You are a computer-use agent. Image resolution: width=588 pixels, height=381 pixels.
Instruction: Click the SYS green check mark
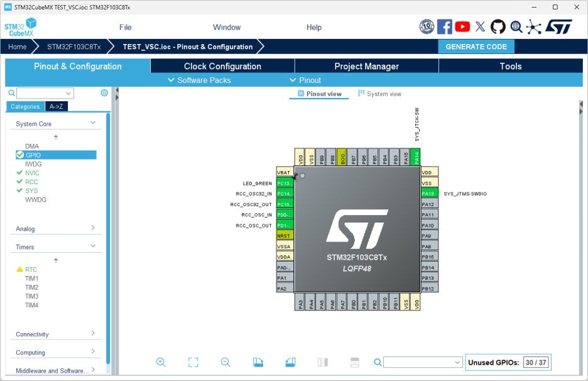click(x=19, y=190)
